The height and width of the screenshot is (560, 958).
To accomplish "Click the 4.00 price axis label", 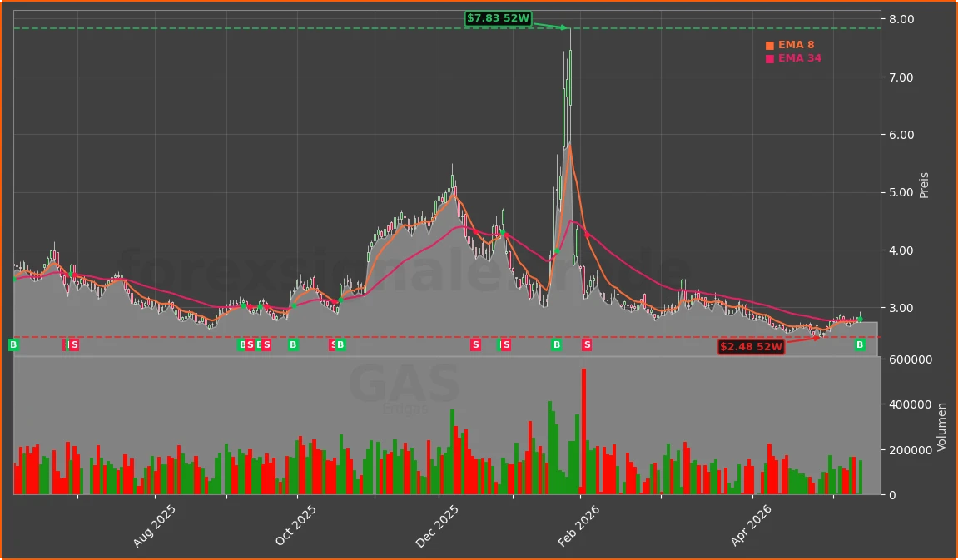I will [x=901, y=250].
